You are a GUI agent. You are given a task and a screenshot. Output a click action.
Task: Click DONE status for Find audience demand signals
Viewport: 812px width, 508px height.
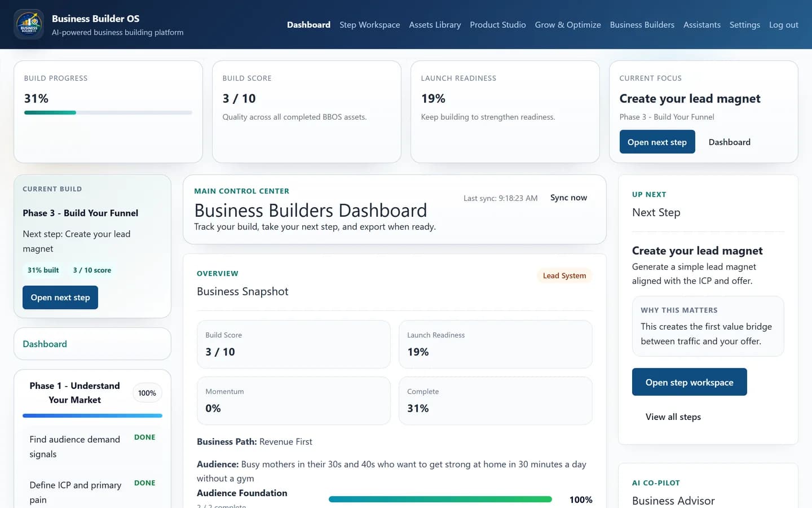[144, 437]
